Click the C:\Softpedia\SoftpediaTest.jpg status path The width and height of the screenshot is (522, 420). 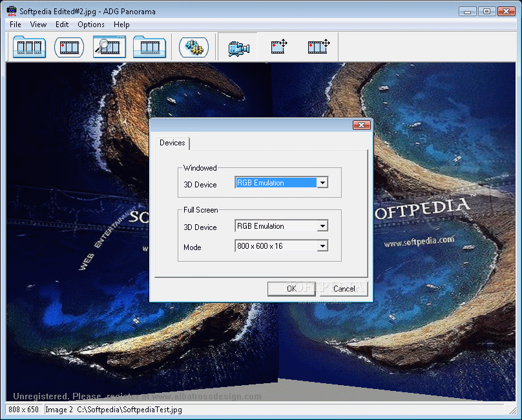(129, 410)
